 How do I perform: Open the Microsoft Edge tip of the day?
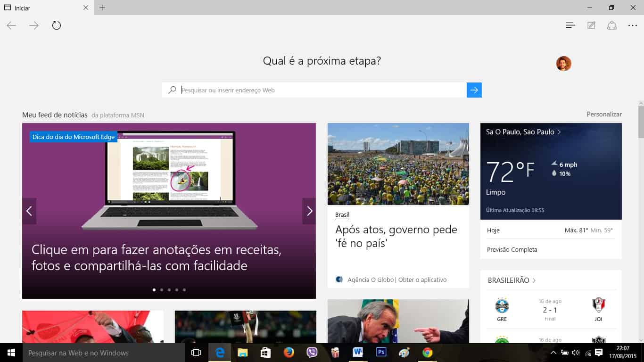169,211
